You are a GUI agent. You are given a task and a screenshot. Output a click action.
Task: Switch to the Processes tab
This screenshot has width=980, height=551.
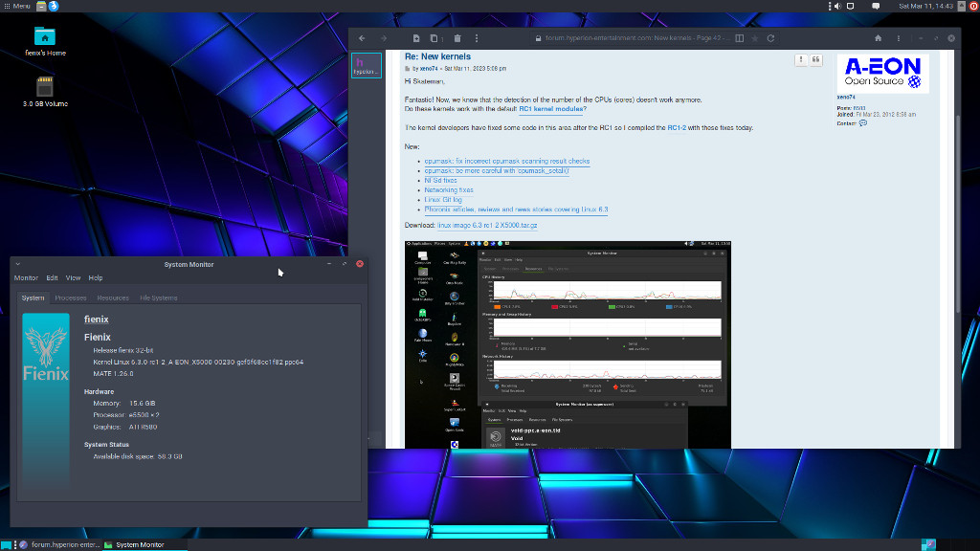point(71,298)
